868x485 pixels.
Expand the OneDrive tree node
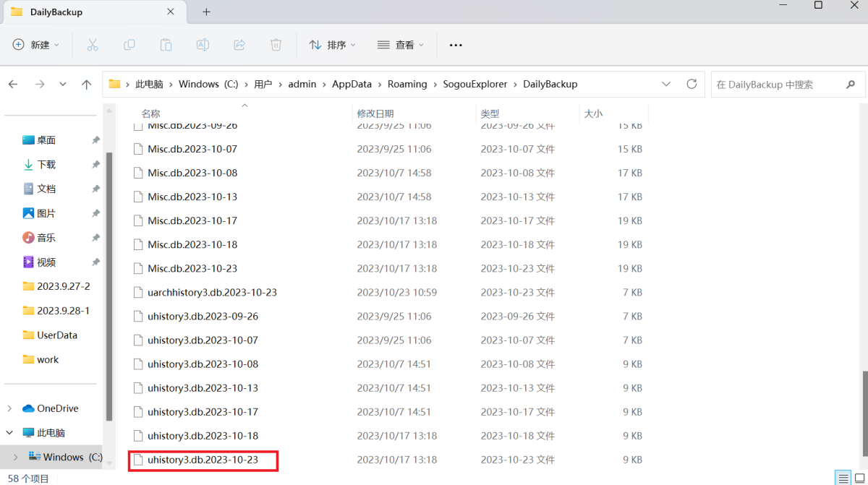[9, 408]
